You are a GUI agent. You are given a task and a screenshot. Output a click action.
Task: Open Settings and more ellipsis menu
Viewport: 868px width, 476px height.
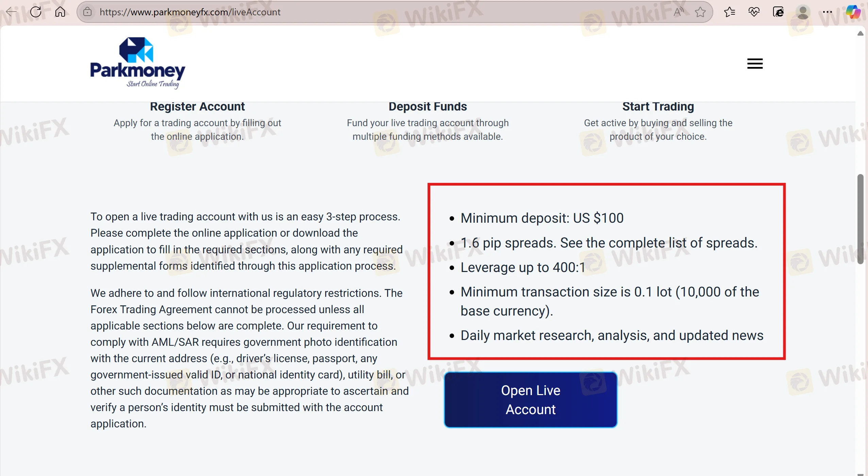click(828, 12)
